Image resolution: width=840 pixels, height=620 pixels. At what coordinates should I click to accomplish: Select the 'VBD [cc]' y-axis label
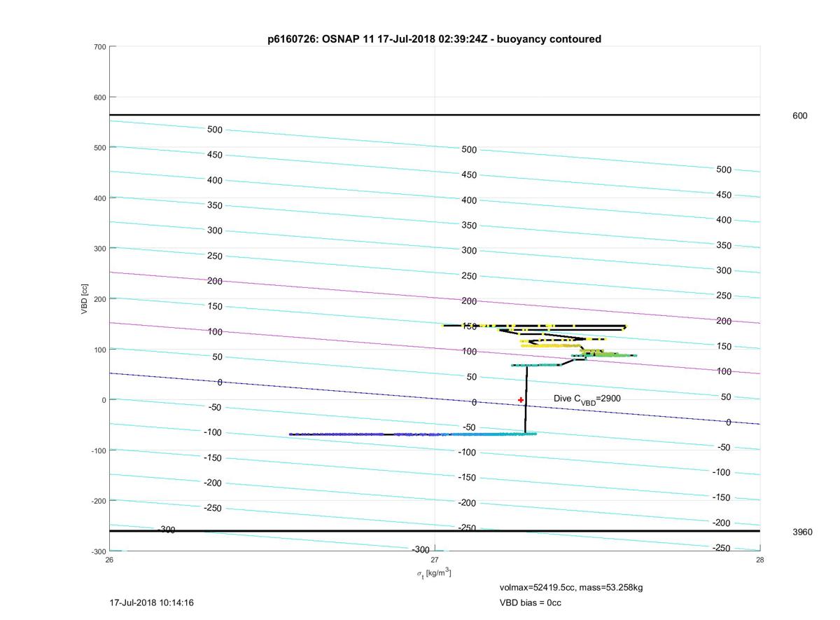pyautogui.click(x=85, y=299)
